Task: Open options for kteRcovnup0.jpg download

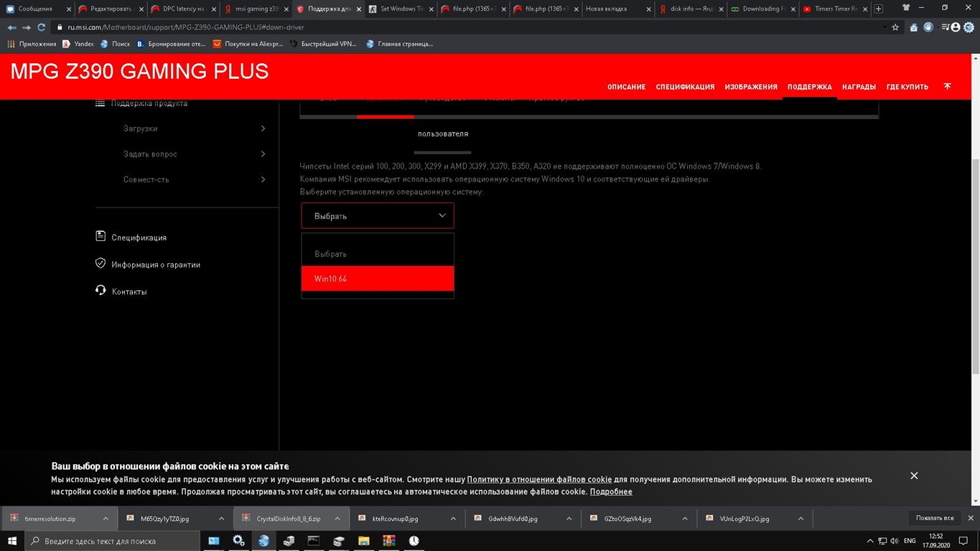Action: (x=453, y=518)
